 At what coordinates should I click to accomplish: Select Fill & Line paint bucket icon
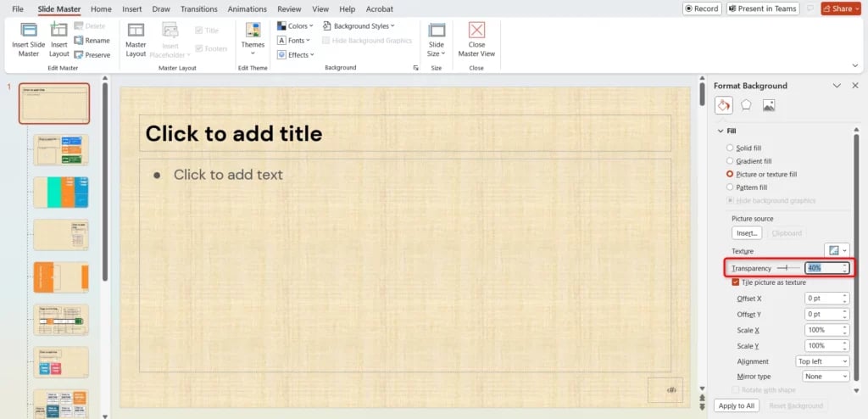click(x=723, y=105)
